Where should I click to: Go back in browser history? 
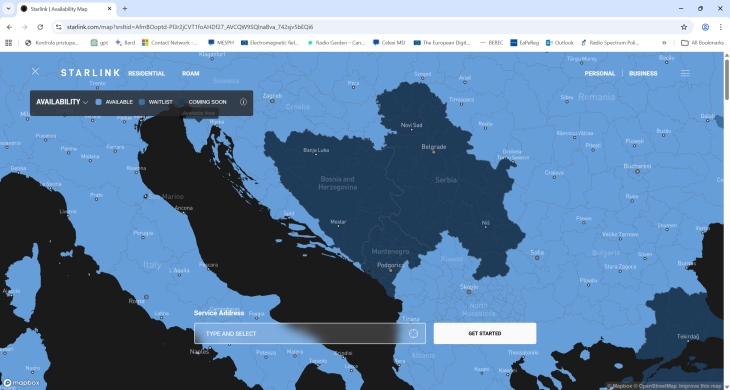point(9,27)
